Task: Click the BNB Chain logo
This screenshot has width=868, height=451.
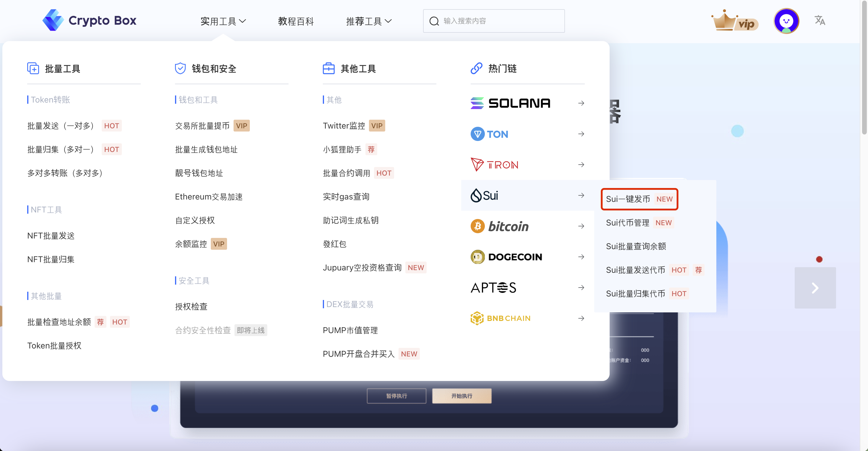Action: [x=501, y=318]
